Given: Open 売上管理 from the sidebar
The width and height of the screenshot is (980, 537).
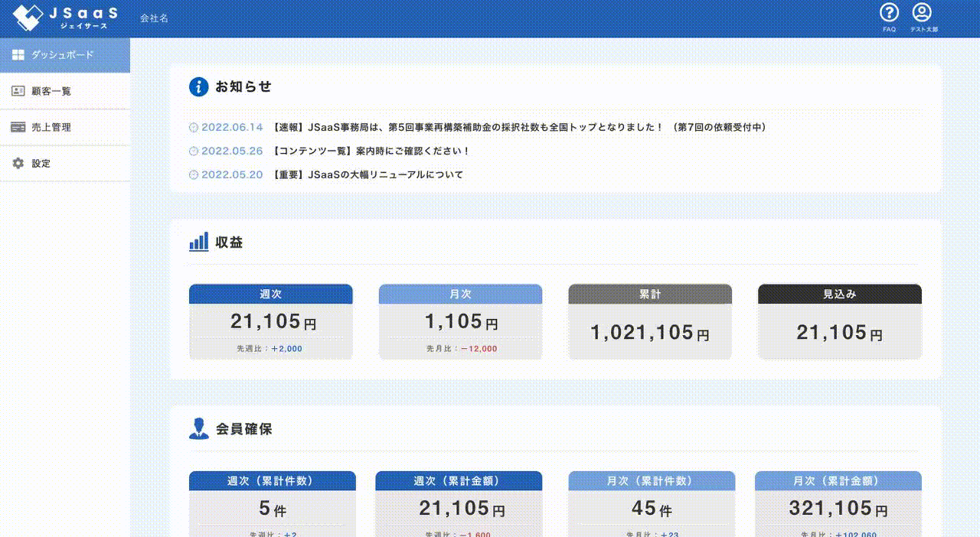Looking at the screenshot, I should click(51, 127).
